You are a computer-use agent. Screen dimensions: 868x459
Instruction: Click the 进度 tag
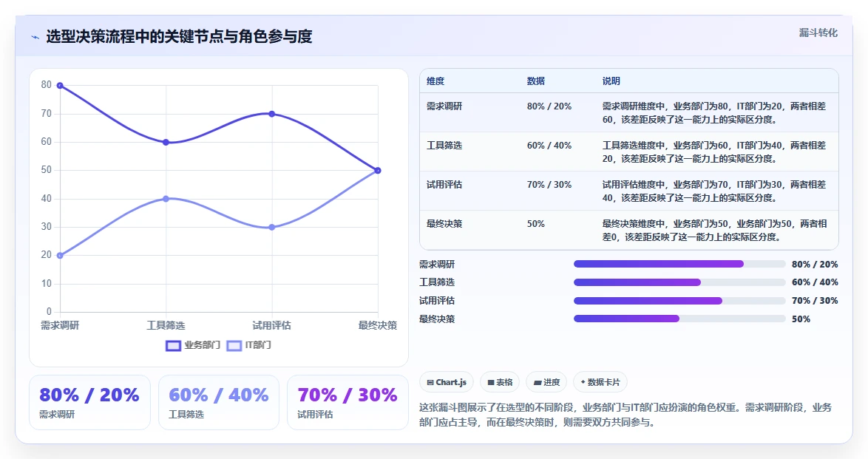[546, 382]
